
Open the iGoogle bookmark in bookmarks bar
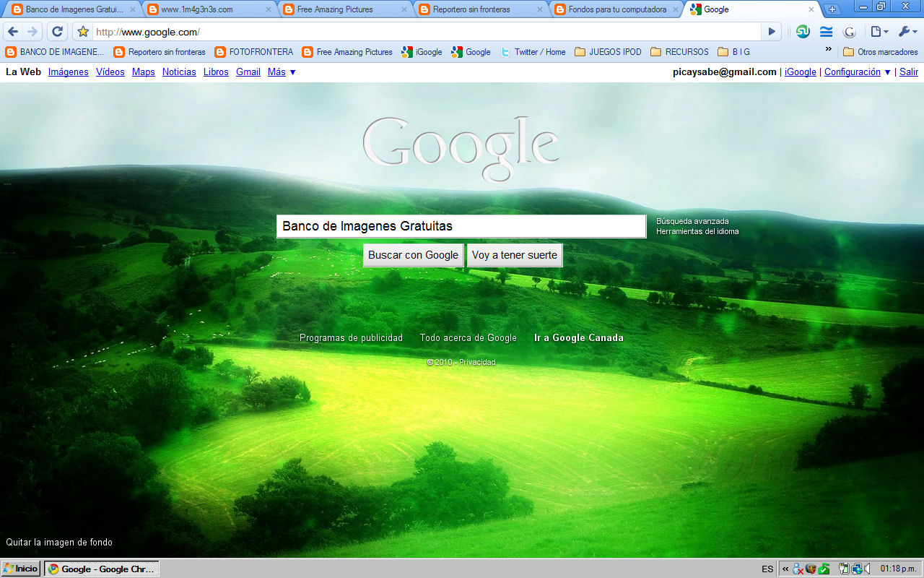tap(422, 52)
